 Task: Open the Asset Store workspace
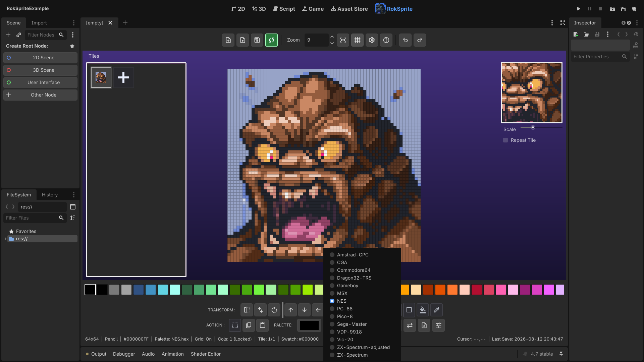tap(349, 9)
